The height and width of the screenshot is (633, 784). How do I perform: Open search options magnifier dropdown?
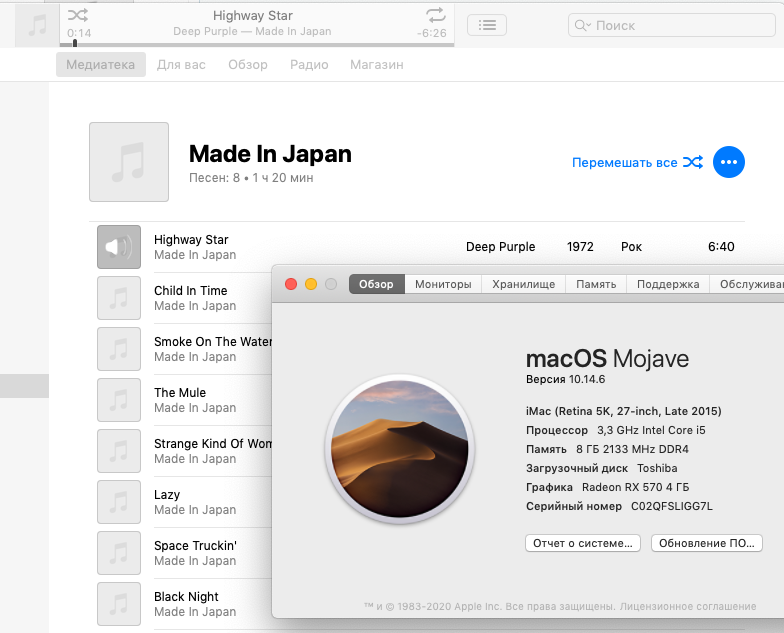(582, 25)
